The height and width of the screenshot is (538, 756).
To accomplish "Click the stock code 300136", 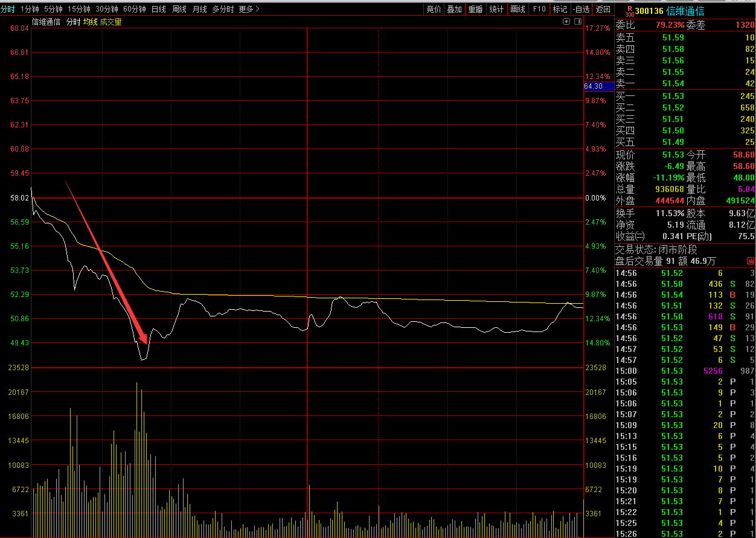I will point(650,11).
